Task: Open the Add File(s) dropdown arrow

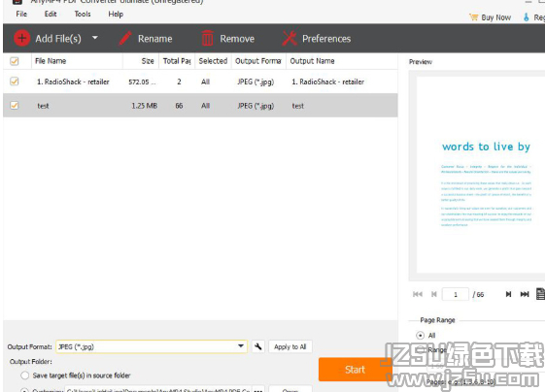Action: 95,38
